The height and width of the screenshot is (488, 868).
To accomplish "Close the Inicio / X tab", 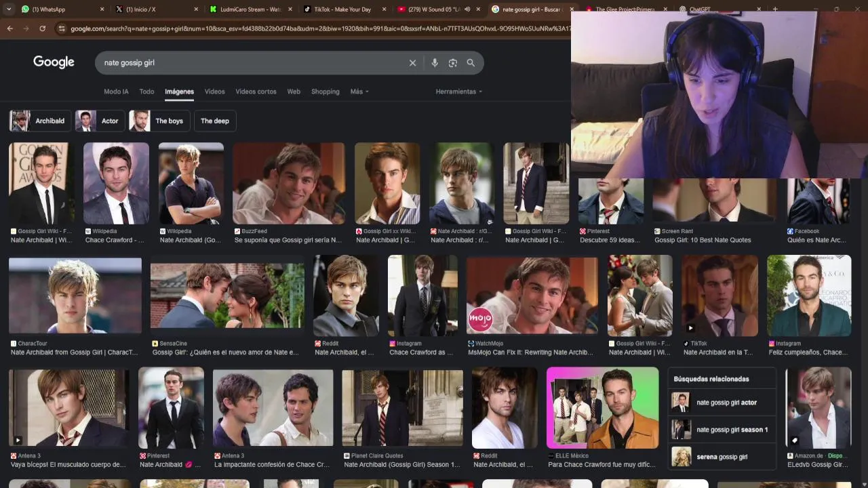I will click(x=196, y=9).
